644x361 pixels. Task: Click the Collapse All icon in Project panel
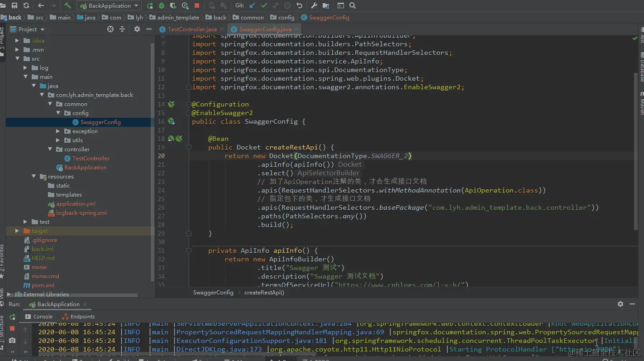click(x=122, y=29)
